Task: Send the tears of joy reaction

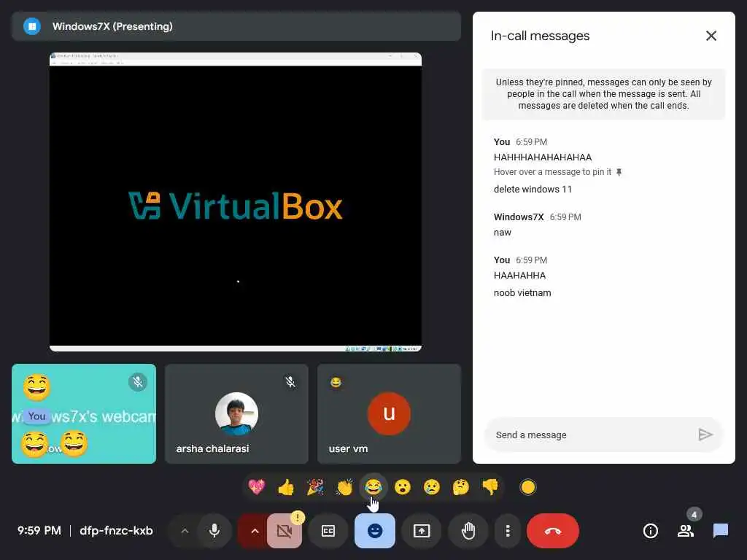Action: tap(373, 487)
